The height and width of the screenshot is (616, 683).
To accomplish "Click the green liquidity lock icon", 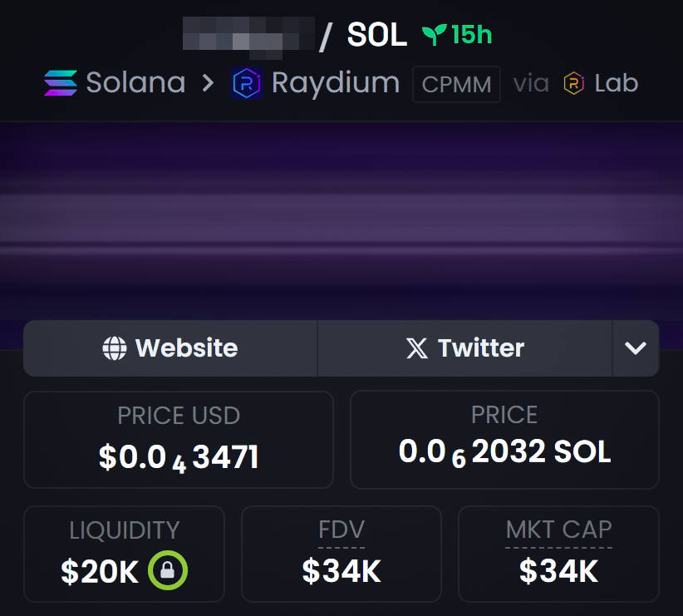I will [168, 570].
